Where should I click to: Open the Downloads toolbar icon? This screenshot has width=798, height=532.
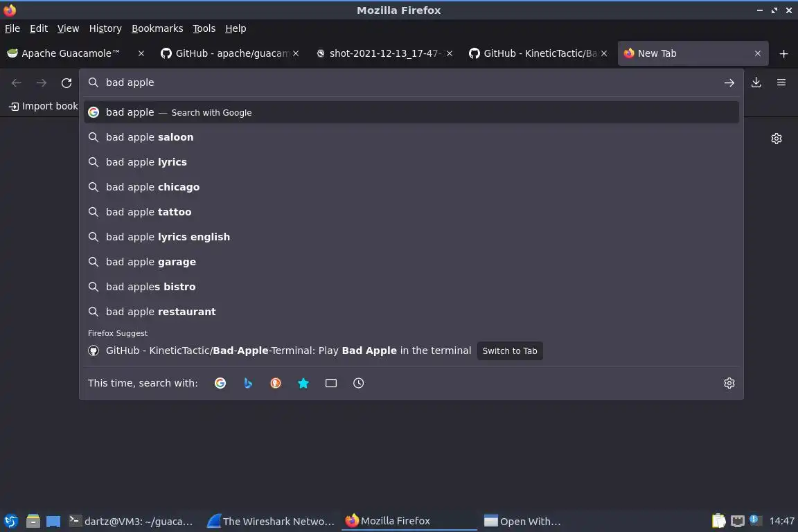click(756, 82)
